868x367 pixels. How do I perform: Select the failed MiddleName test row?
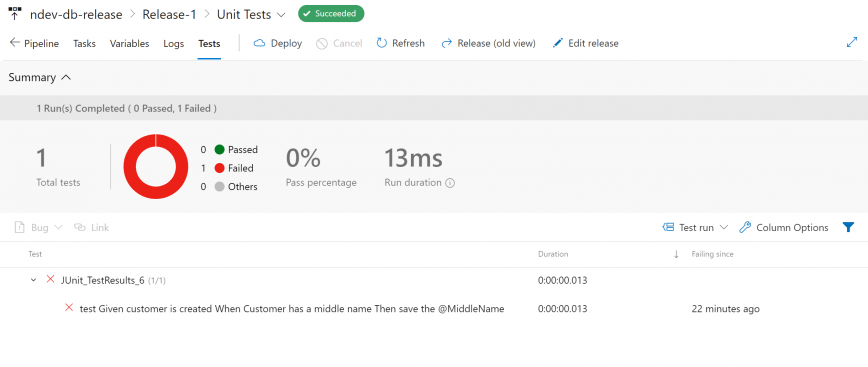434,309
